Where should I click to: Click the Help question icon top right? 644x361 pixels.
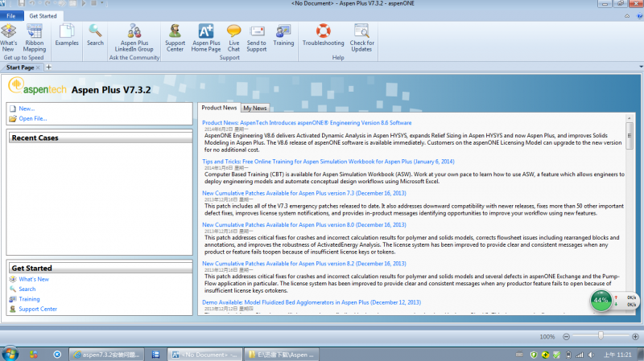(x=640, y=16)
